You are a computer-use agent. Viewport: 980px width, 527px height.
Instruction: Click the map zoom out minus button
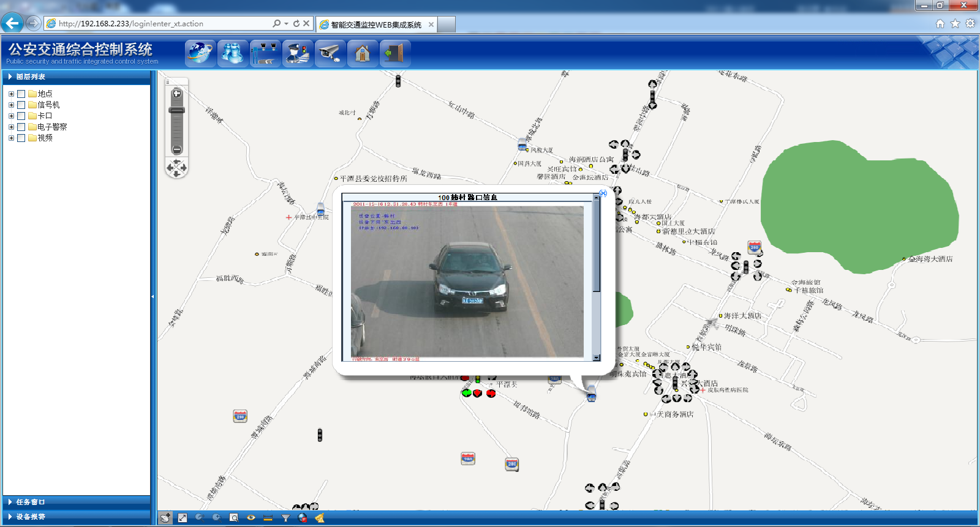pyautogui.click(x=177, y=149)
